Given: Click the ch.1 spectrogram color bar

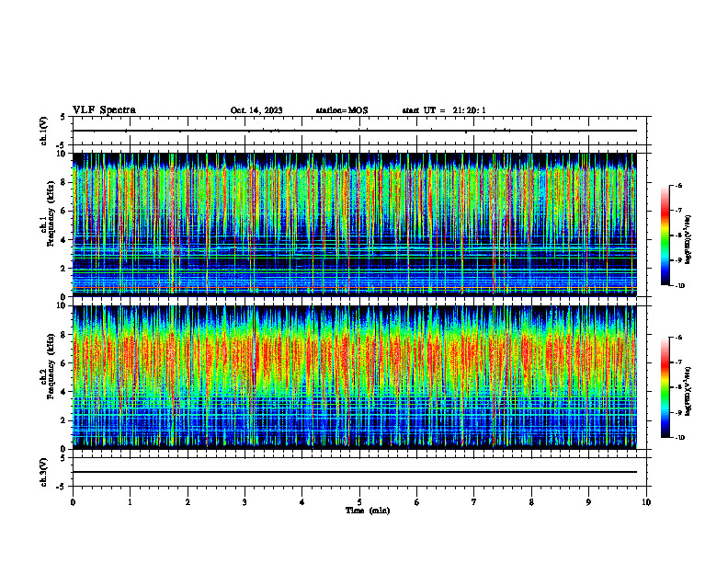Looking at the screenshot, I should [665, 236].
